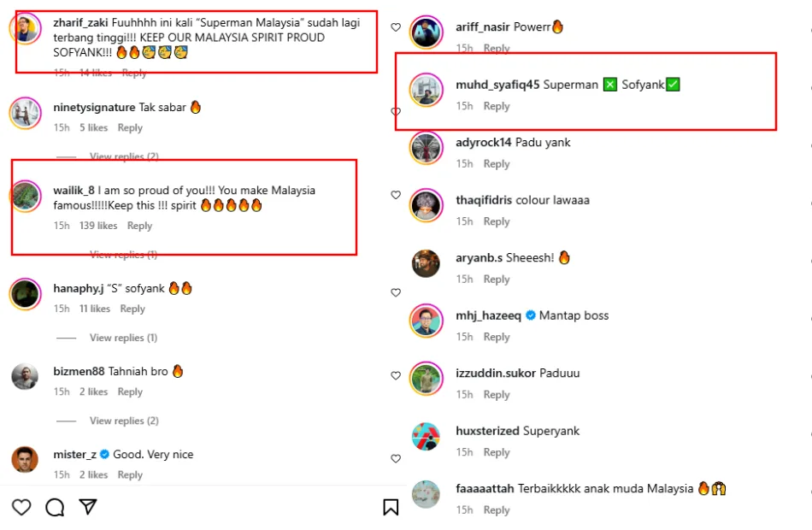The width and height of the screenshot is (812, 530).
Task: Open mhj_hazeeq's profile username link
Action: [488, 315]
